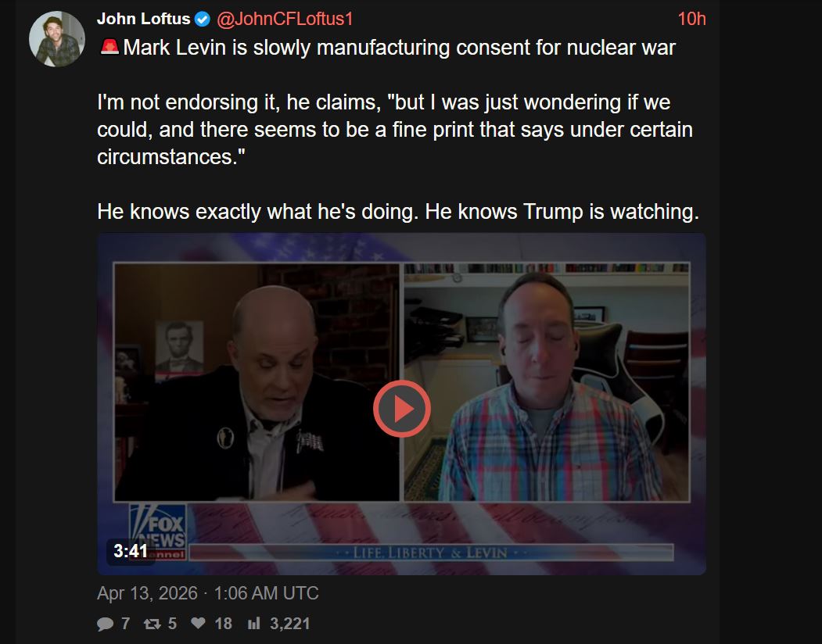Image resolution: width=822 pixels, height=644 pixels.
Task: Click the comment bubble reply icon
Action: click(x=106, y=624)
